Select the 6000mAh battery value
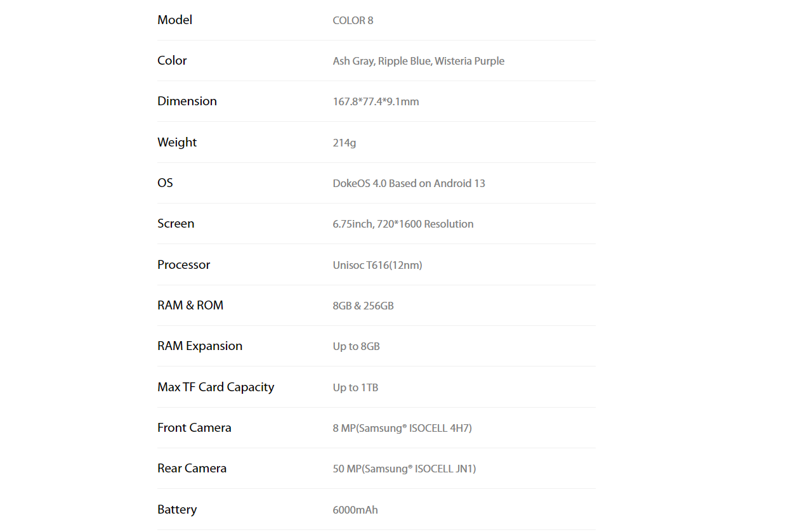 tap(355, 510)
